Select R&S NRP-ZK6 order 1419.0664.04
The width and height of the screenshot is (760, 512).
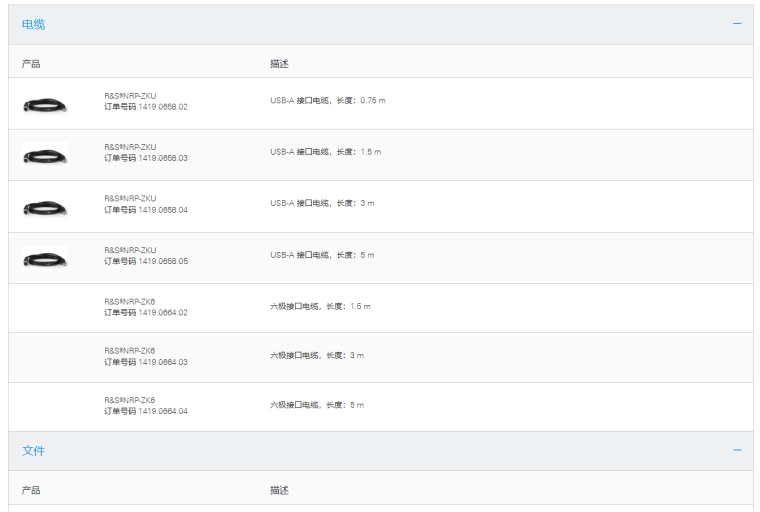coord(146,406)
